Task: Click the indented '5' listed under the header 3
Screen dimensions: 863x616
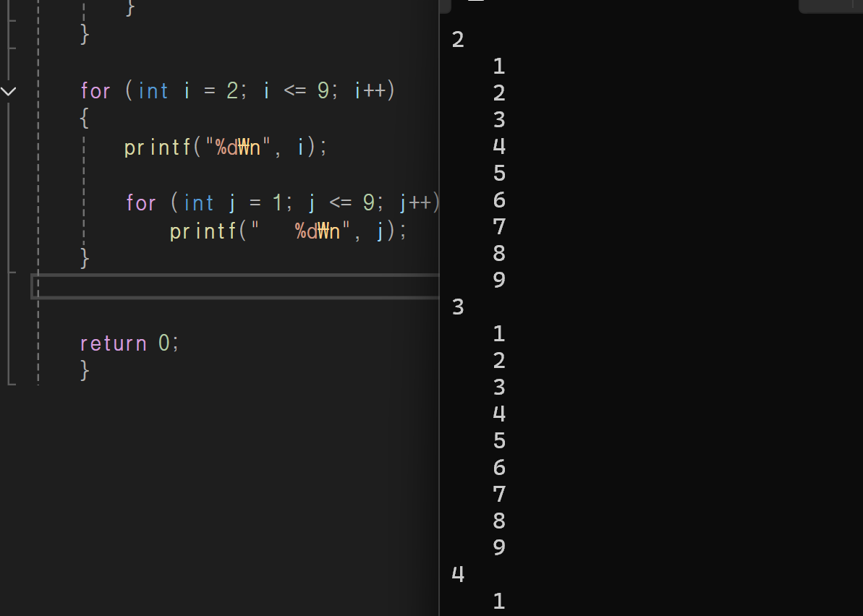Action: tap(499, 440)
